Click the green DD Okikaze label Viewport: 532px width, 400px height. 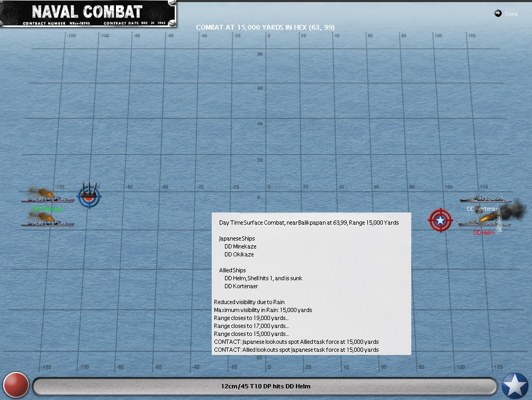click(x=47, y=209)
